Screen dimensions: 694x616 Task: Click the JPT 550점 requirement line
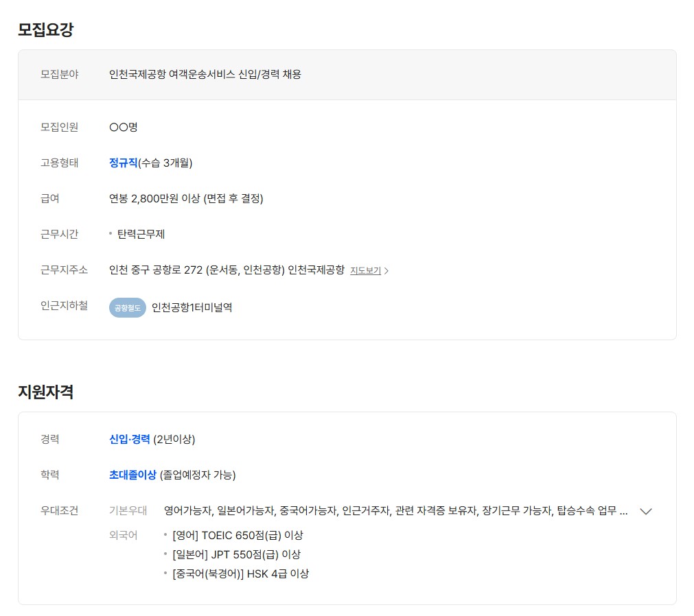pos(236,554)
